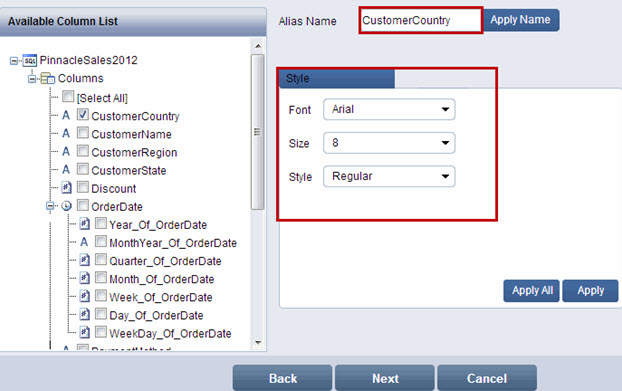622x391 pixels.
Task: Check the OrderDate checkbox
Action: click(83, 205)
